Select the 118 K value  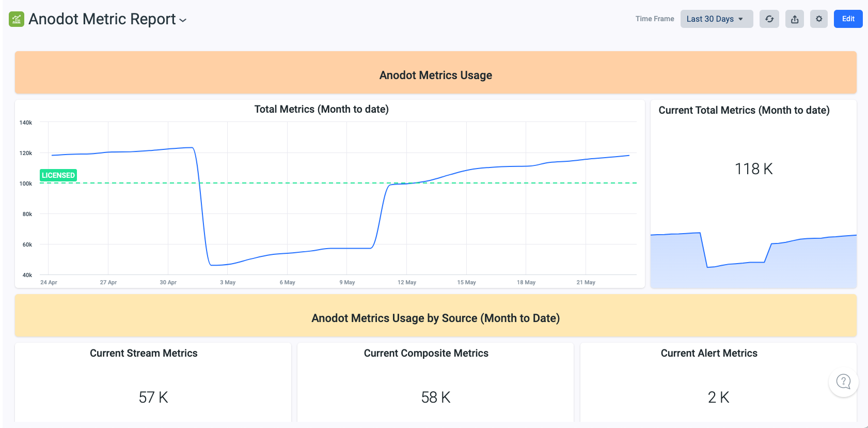(x=753, y=169)
